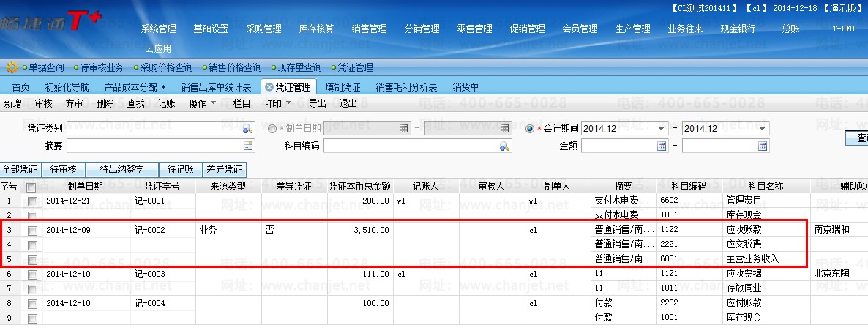Open the 打印 dropdown in toolbar
Screen dimensions: 868x336
tap(277, 104)
